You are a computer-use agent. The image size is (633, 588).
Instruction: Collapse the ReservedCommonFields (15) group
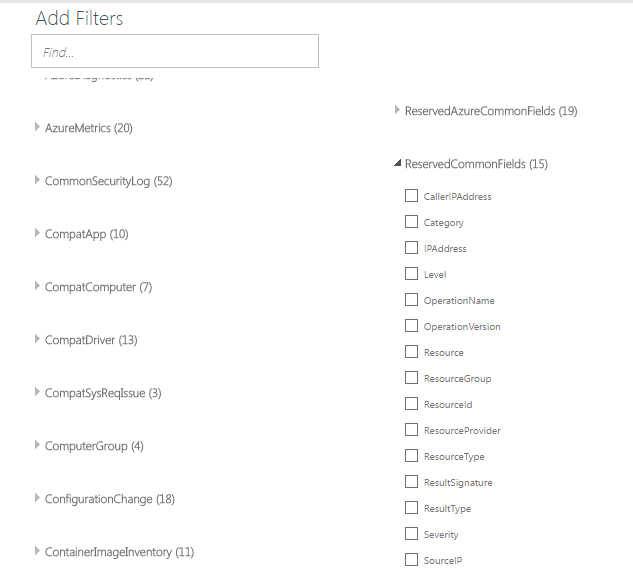point(398,163)
